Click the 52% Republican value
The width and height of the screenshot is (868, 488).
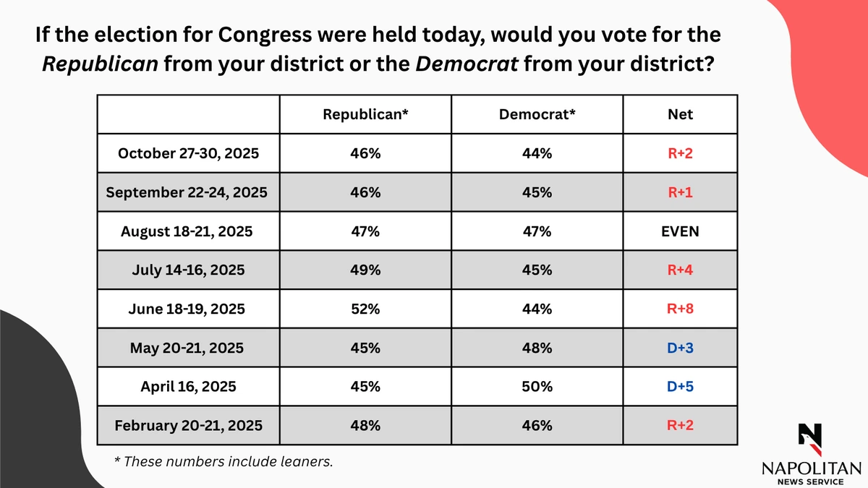click(365, 309)
